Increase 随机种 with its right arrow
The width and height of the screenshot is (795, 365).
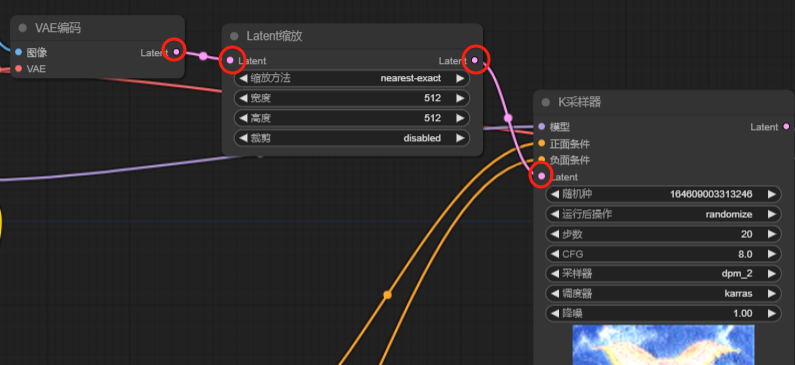pos(772,194)
